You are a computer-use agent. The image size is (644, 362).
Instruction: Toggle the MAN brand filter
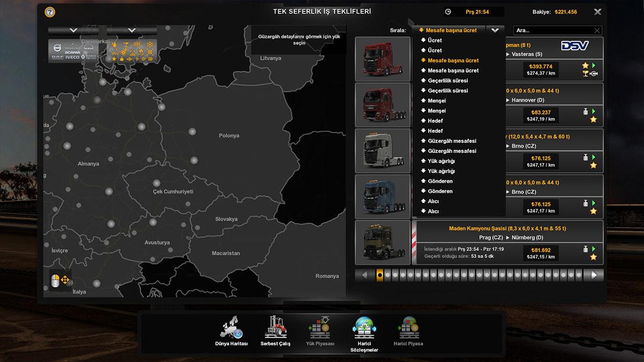click(89, 48)
